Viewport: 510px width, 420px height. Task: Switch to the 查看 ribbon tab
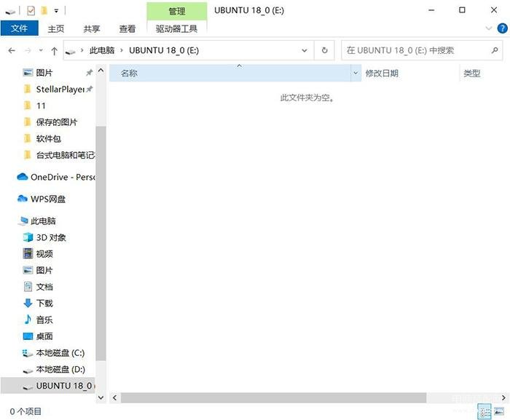point(127,28)
